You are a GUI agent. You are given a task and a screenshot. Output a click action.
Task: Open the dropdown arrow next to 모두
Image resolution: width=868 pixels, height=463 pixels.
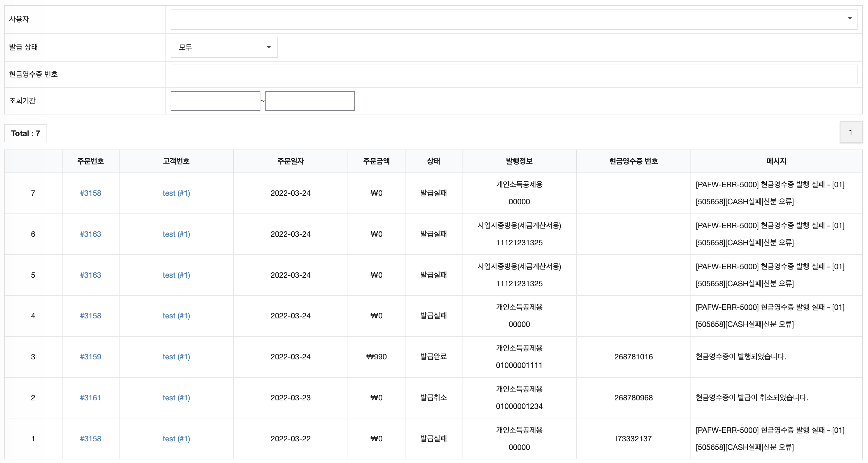269,48
